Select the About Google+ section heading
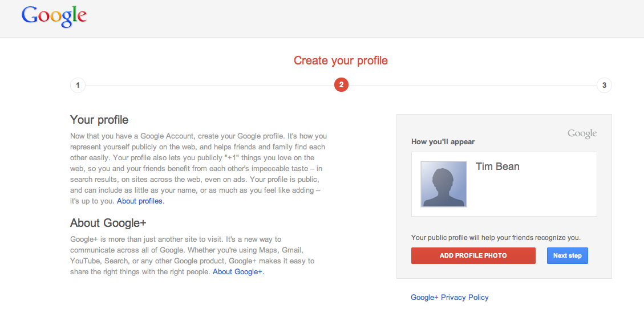The image size is (644, 317). click(x=108, y=223)
